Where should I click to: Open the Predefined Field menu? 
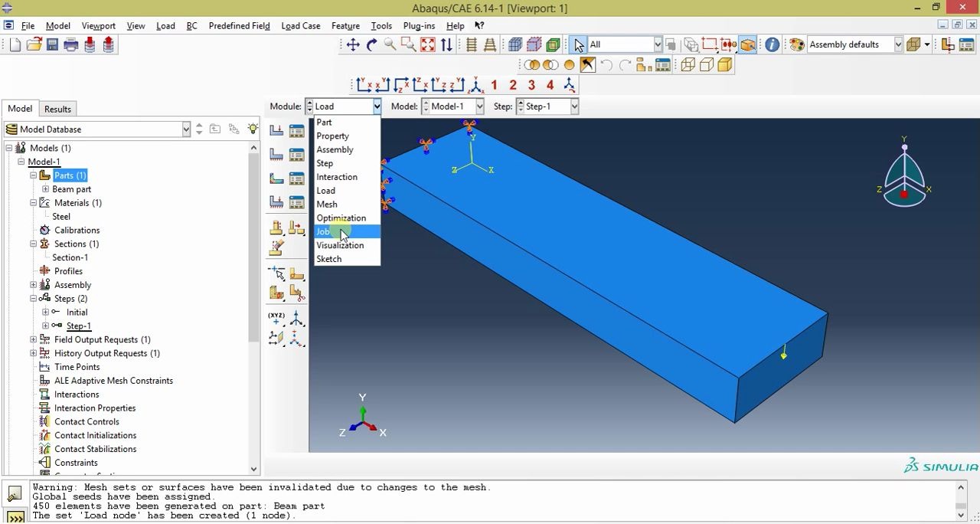pyautogui.click(x=239, y=25)
